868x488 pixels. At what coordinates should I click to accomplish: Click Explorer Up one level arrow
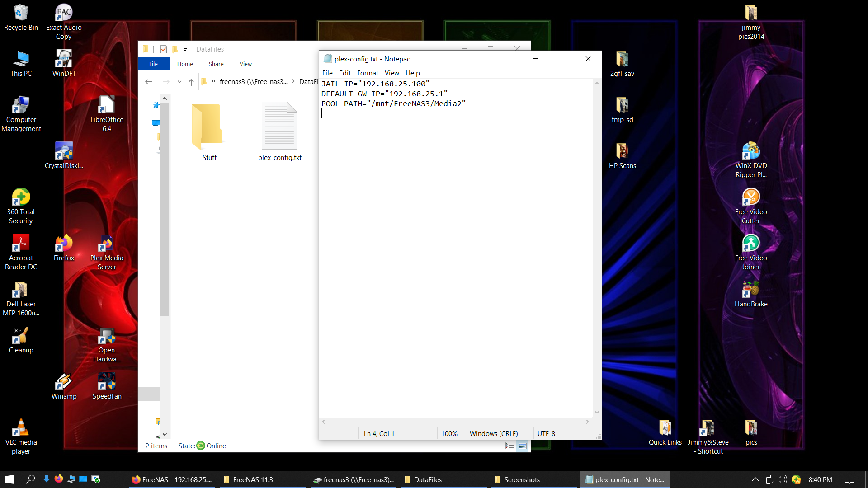[x=191, y=82]
